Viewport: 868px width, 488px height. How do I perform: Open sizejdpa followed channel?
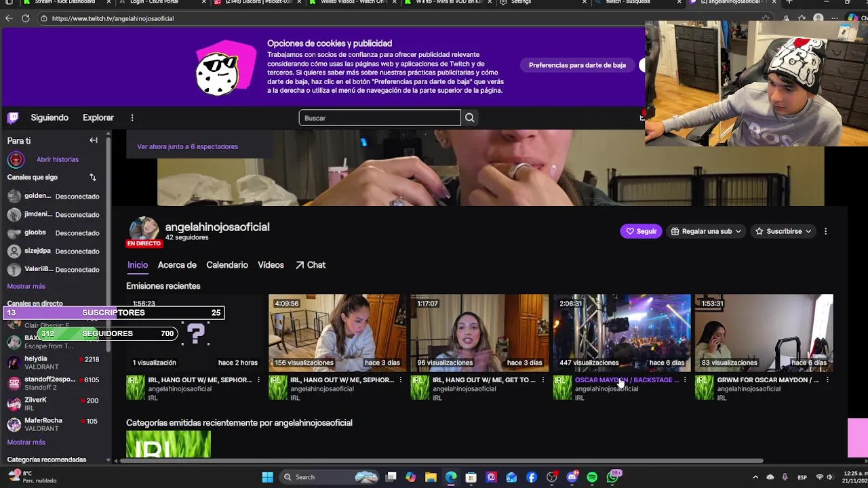(x=54, y=251)
